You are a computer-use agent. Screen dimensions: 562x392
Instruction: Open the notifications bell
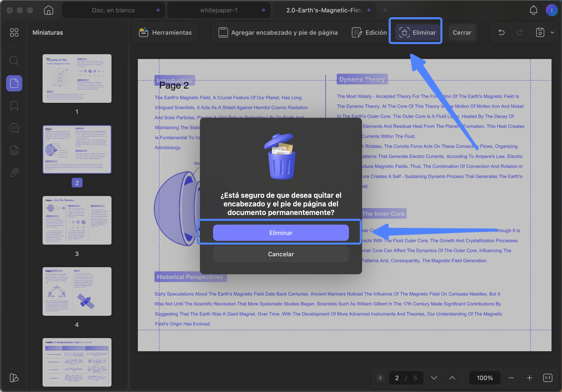tap(533, 10)
